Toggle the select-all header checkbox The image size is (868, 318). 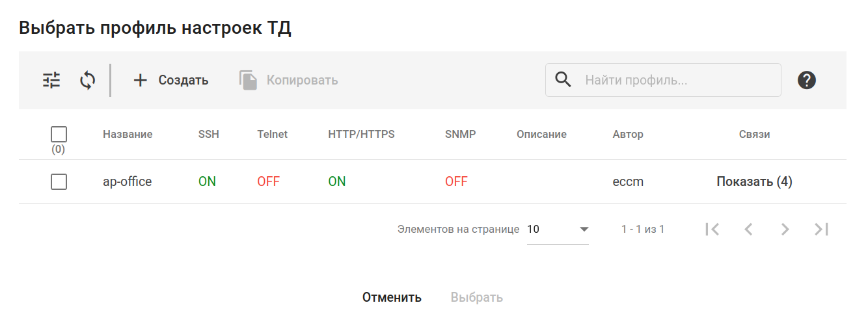pos(59,135)
